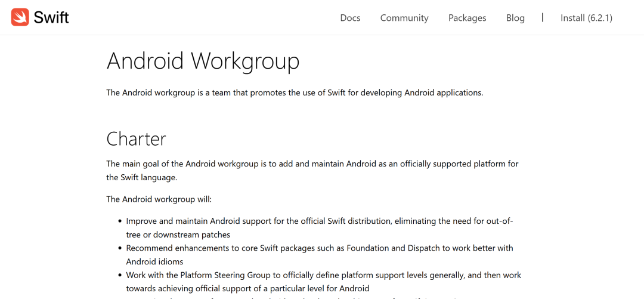The height and width of the screenshot is (299, 644).
Task: Open the Docs menu
Action: click(351, 18)
